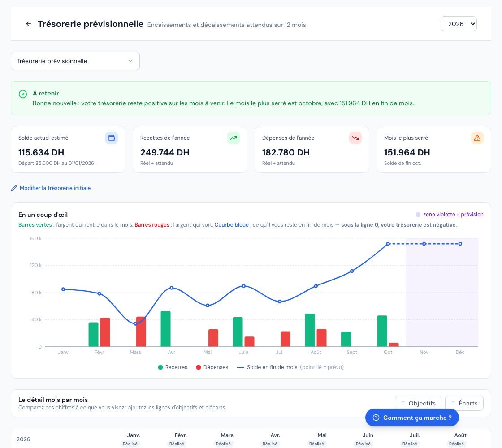This screenshot has height=448, width=502.
Task: Select the 182.780 DH expenses value
Action: (286, 152)
